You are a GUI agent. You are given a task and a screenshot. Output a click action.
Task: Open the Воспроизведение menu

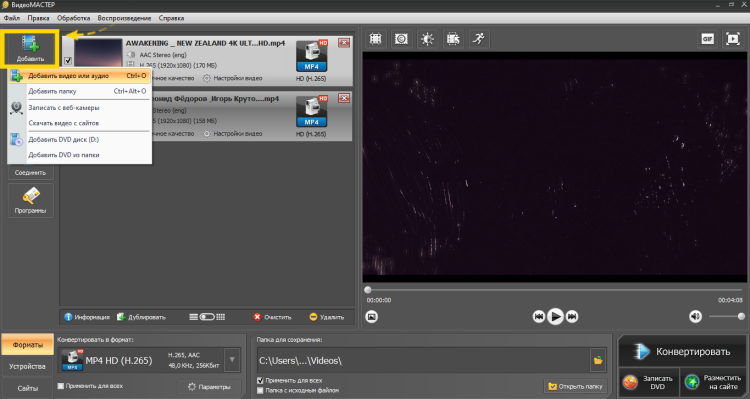124,18
